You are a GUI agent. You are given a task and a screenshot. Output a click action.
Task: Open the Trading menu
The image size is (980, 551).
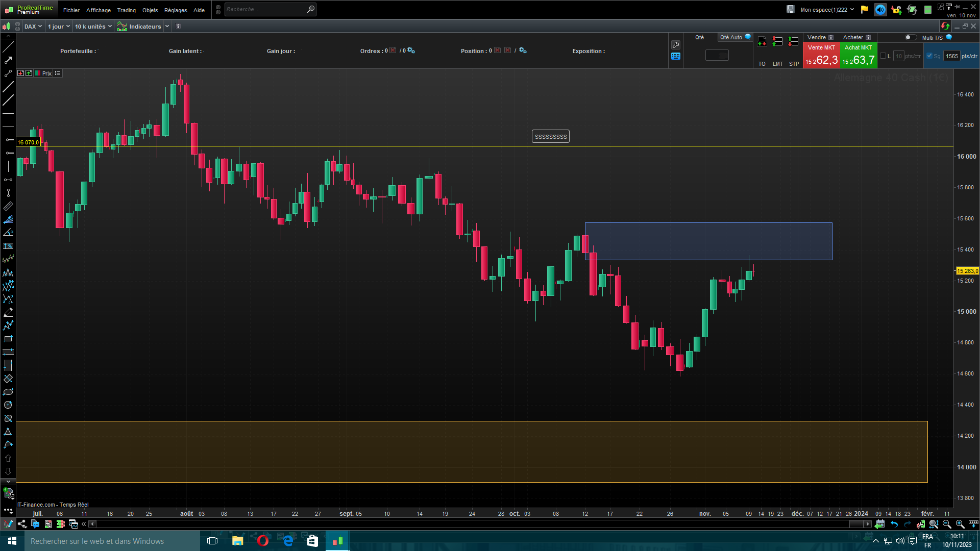126,10
